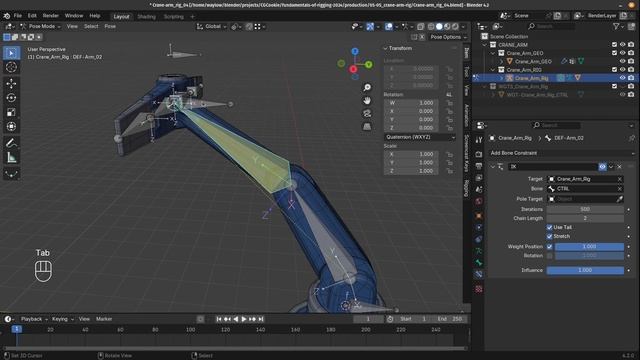
Task: Hide the CRANE_ARM collection with eye icon
Action: (x=622, y=45)
